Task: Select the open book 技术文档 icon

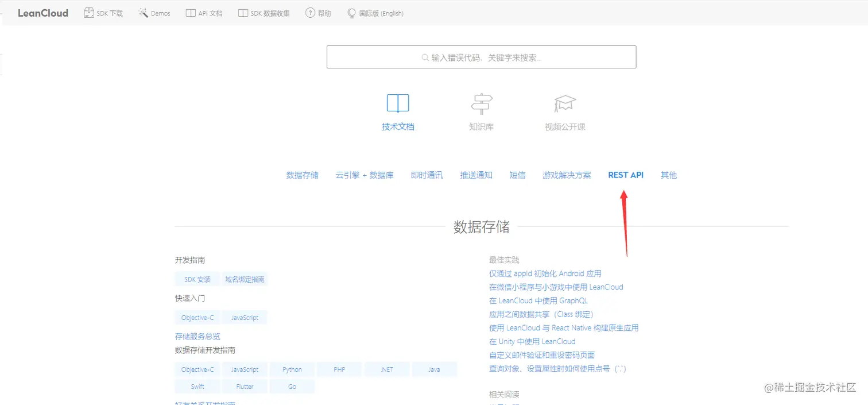Action: click(x=398, y=103)
